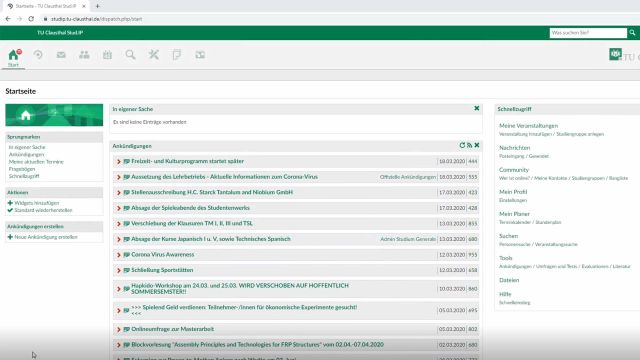Close the 'Startseite' browser tab
The width and height of the screenshot is (640, 360).
[x=84, y=6]
